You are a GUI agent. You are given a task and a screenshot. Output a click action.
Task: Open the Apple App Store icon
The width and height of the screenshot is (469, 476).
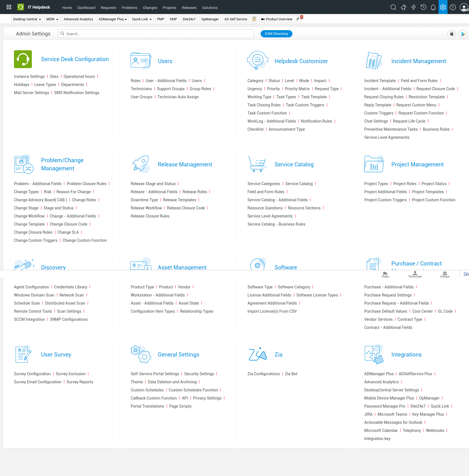(x=452, y=34)
